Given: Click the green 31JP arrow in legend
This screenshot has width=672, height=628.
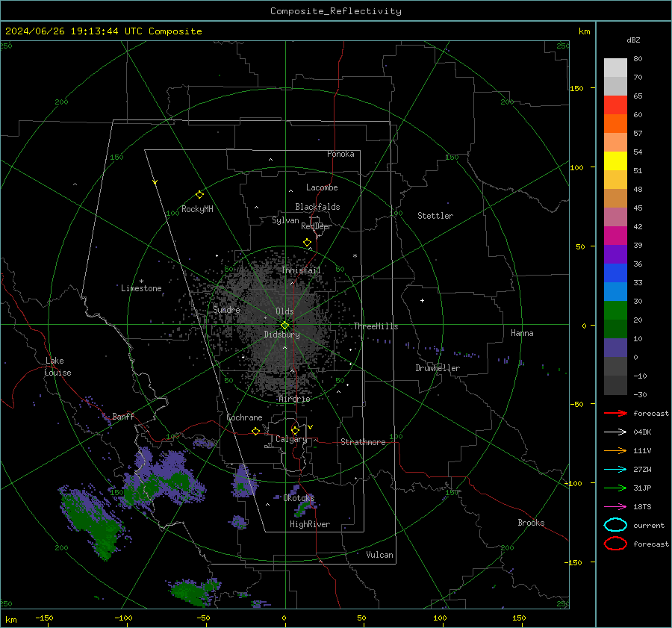Looking at the screenshot, I should (615, 488).
